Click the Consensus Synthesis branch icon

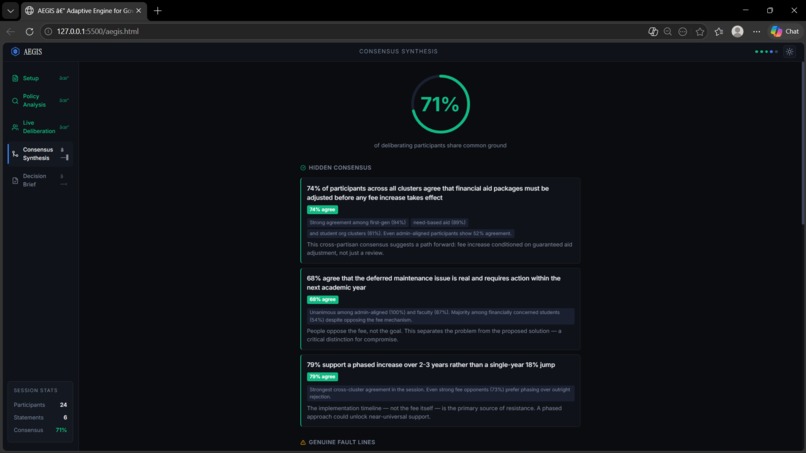pyautogui.click(x=15, y=154)
